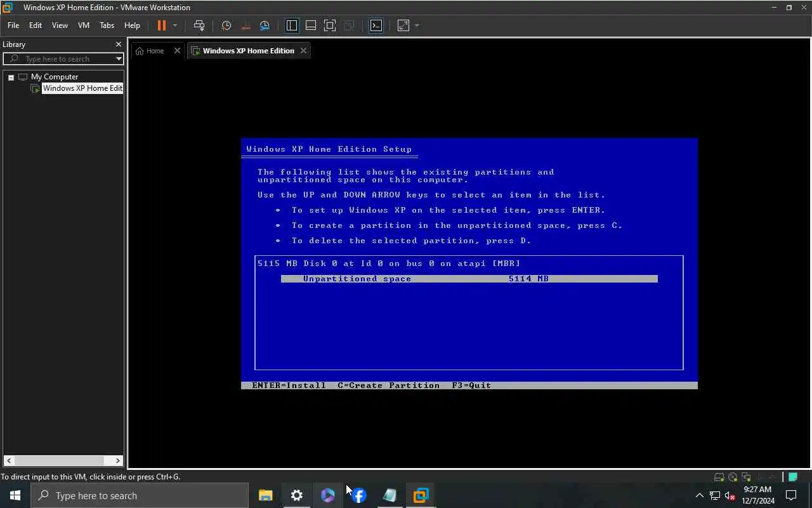Open the Copilot icon on the taskbar
The image size is (812, 508).
point(327,495)
